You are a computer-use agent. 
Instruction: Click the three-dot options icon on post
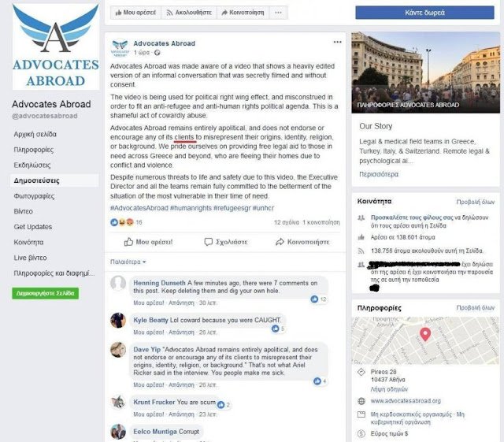[x=337, y=42]
